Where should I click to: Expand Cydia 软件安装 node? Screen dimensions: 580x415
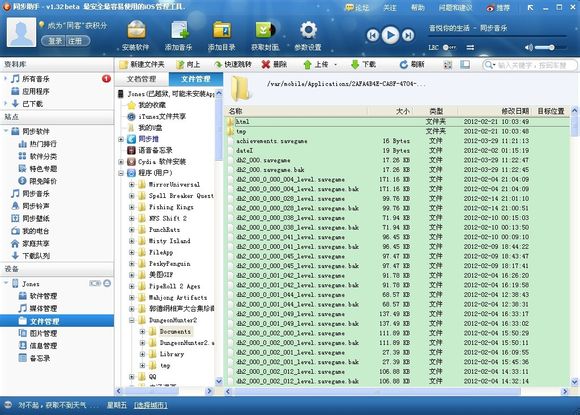tap(121, 162)
